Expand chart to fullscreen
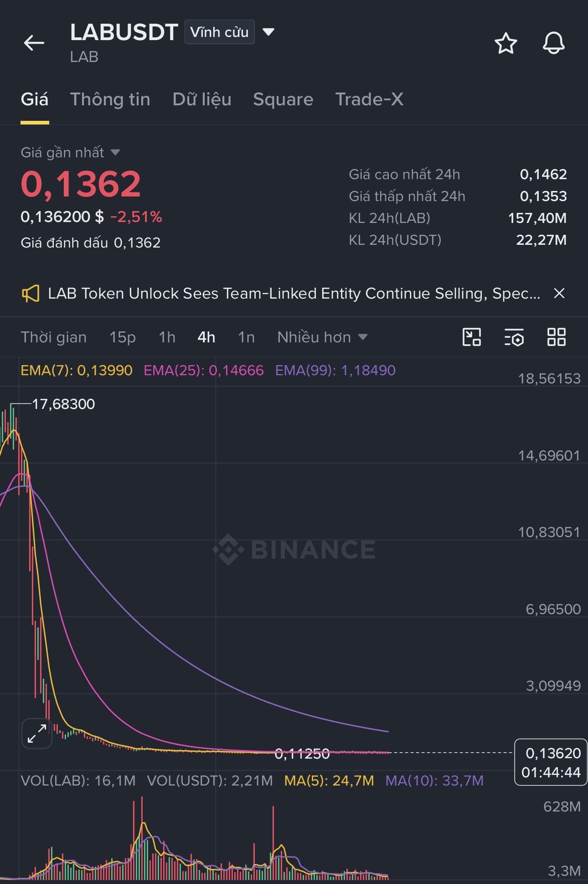 point(37,734)
